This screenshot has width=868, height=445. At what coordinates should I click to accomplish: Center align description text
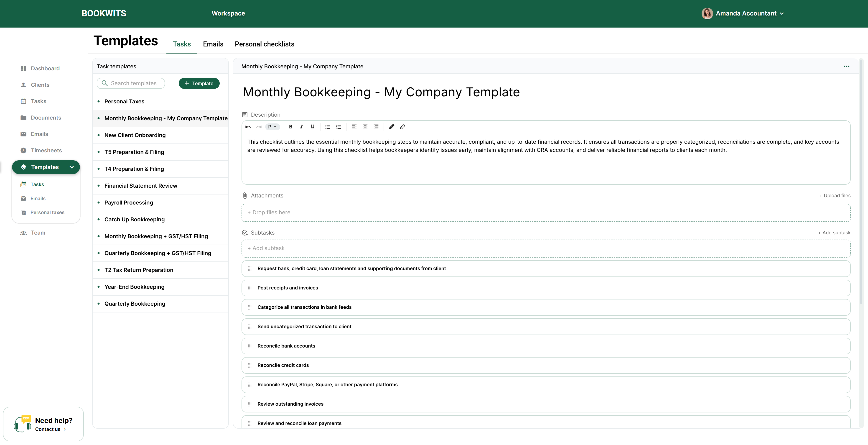(x=365, y=127)
